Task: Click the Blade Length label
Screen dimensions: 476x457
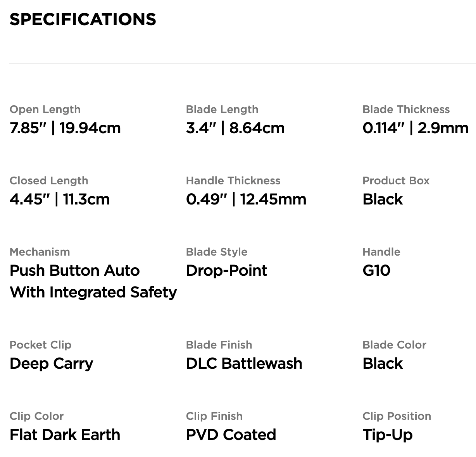Action: click(x=222, y=109)
